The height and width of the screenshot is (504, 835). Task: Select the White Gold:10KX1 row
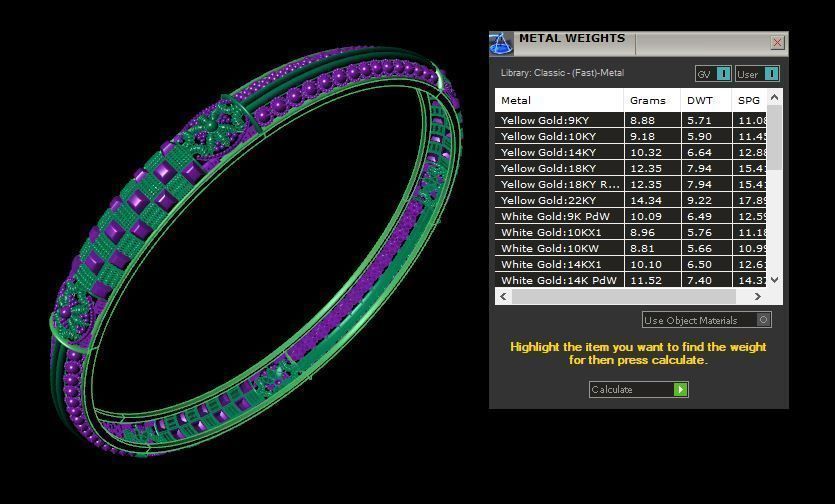click(x=631, y=232)
